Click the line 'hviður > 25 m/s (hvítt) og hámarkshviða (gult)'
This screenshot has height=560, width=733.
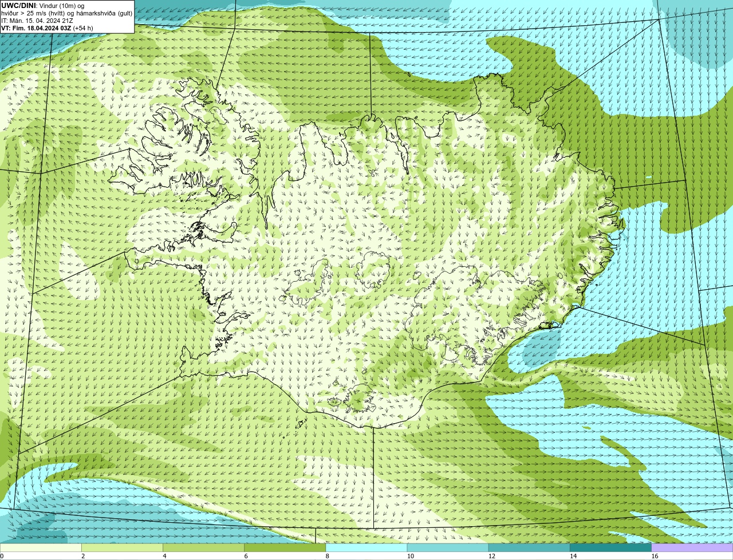(x=66, y=13)
